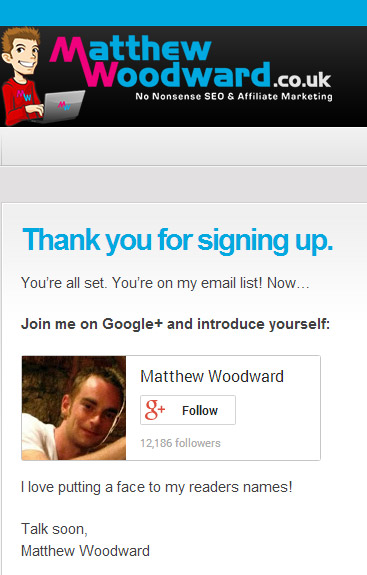Click the Thank you for signing up heading

point(177,241)
